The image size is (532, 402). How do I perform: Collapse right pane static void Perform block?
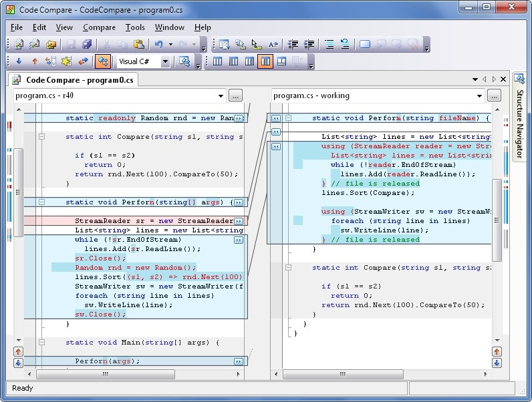(289, 118)
